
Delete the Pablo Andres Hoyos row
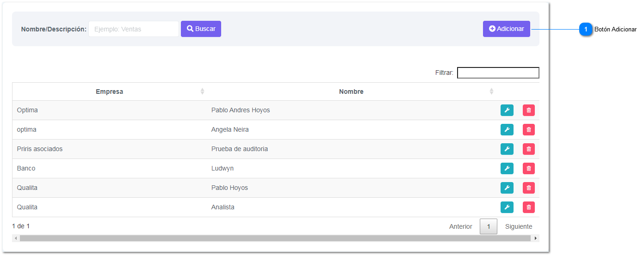tap(529, 110)
